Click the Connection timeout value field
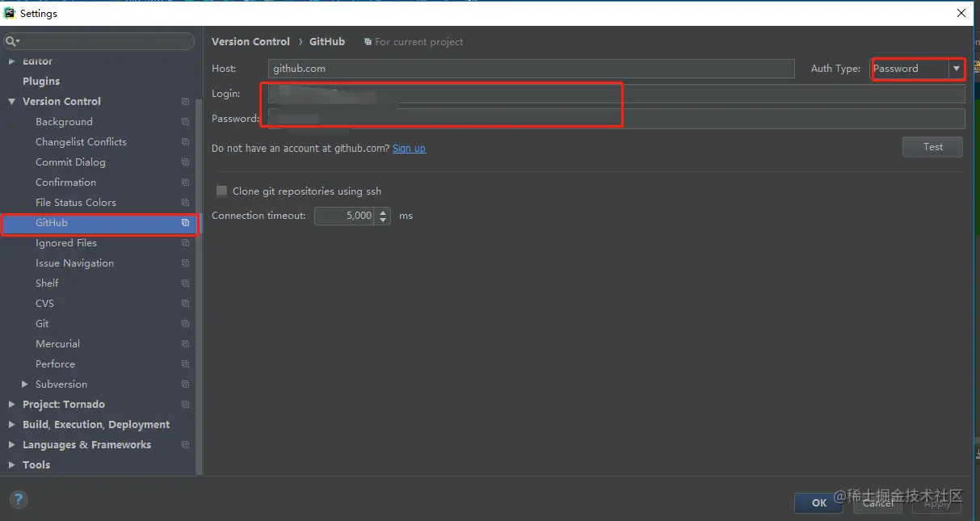Screen dimensions: 980x521 click(x=345, y=216)
